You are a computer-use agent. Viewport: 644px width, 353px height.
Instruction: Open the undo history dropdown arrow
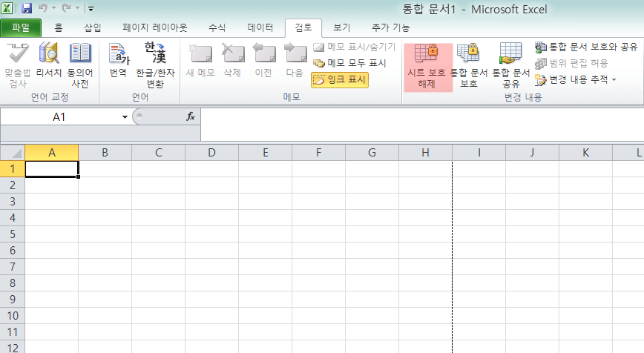pyautogui.click(x=53, y=8)
